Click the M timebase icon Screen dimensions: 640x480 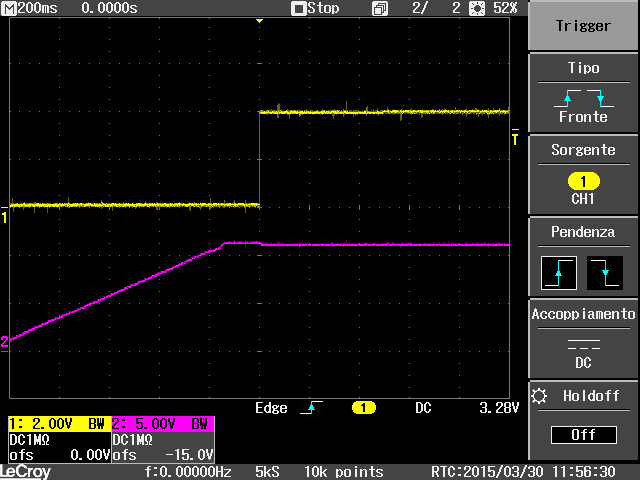coord(9,8)
